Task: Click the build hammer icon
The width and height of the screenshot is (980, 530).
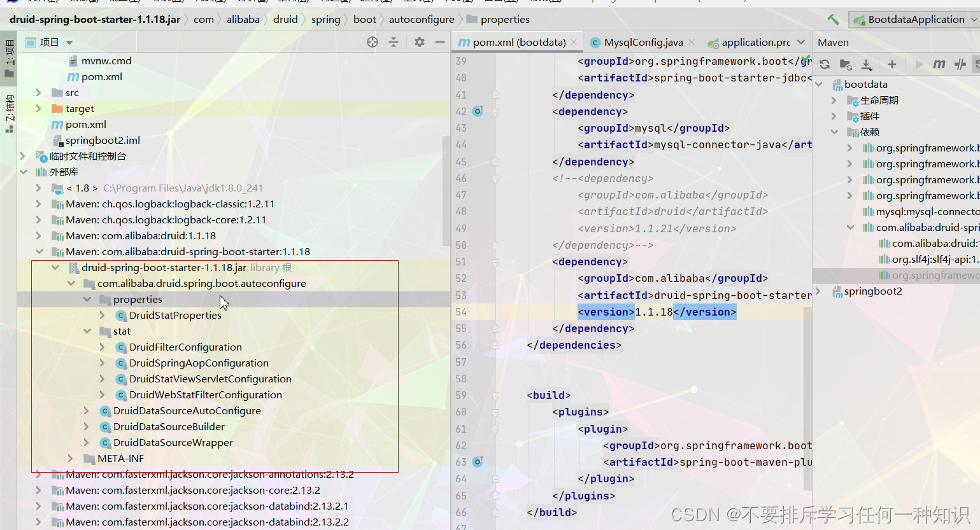Action: [x=833, y=19]
